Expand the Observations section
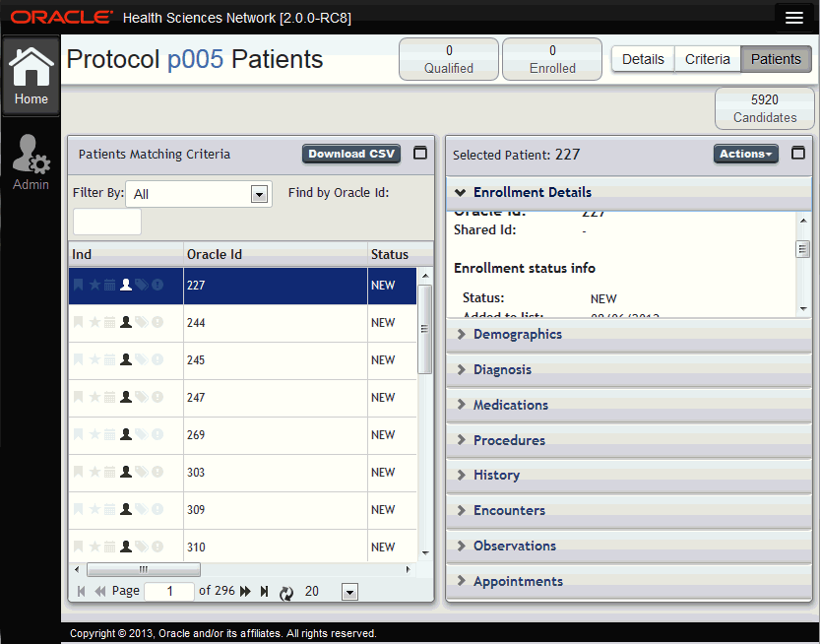The height and width of the screenshot is (644, 820). coord(629,547)
